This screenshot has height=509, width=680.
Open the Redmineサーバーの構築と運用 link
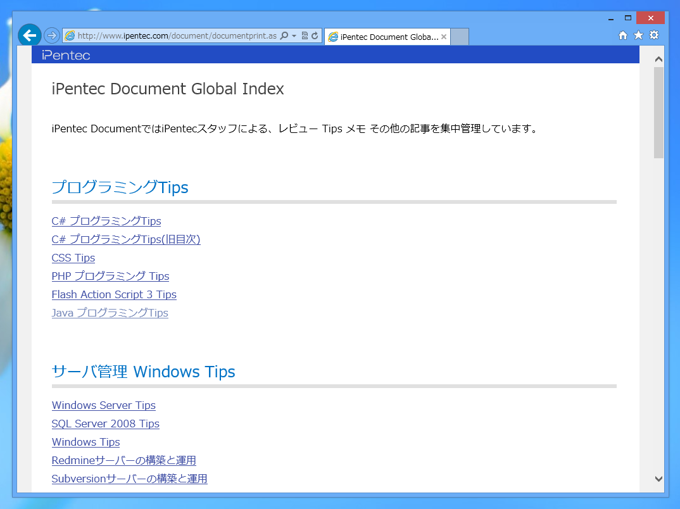pyautogui.click(x=124, y=460)
